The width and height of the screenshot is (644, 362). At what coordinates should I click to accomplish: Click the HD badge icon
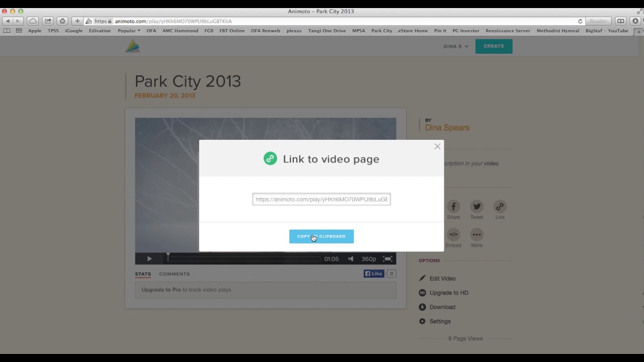point(422,293)
